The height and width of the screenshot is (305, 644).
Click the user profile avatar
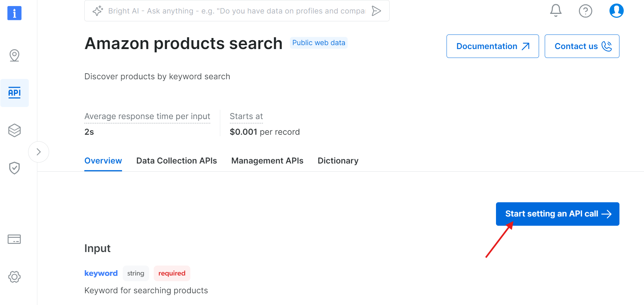(616, 11)
